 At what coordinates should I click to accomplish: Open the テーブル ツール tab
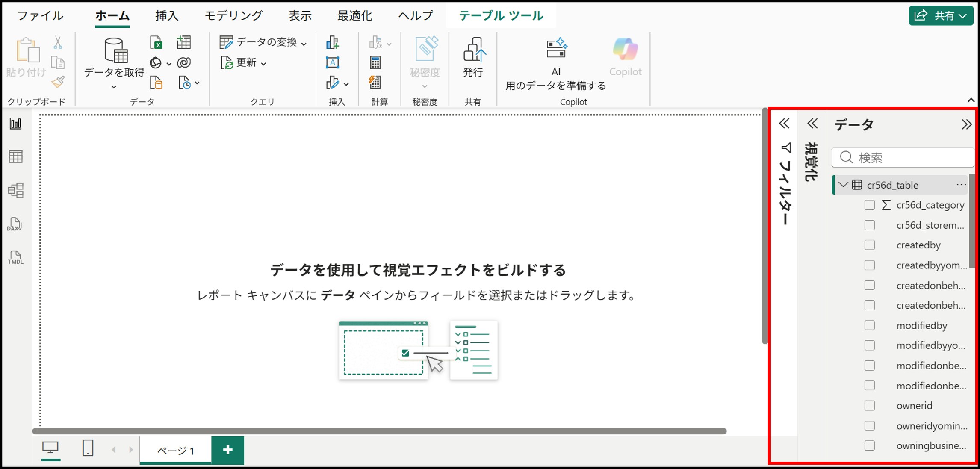point(500,15)
